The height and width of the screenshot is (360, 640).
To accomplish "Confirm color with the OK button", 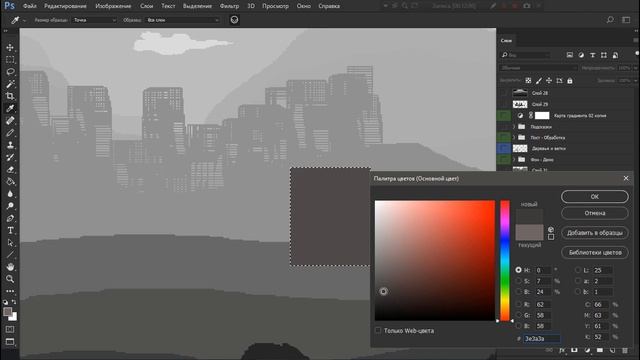I will 595,197.
